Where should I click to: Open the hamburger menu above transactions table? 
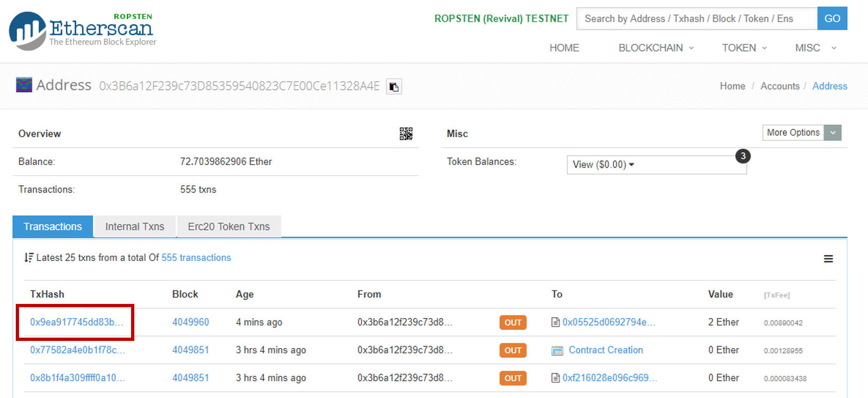828,259
